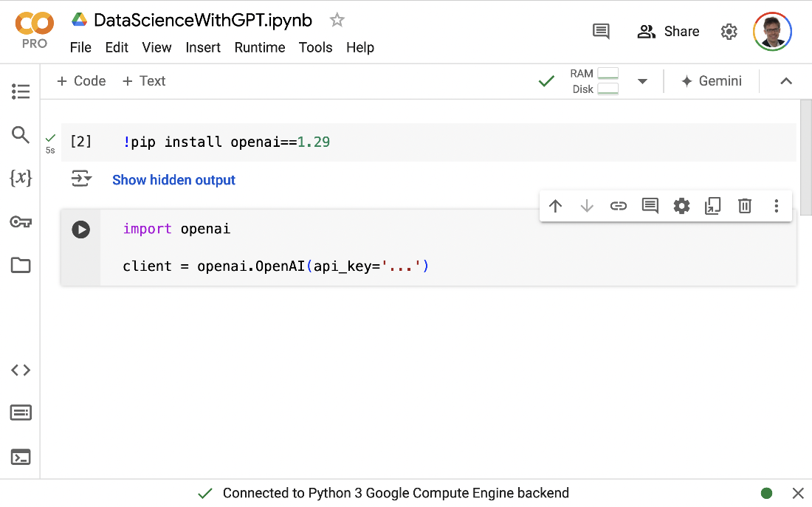Open the Insert menu
Image resolution: width=812 pixels, height=507 pixels.
point(203,48)
